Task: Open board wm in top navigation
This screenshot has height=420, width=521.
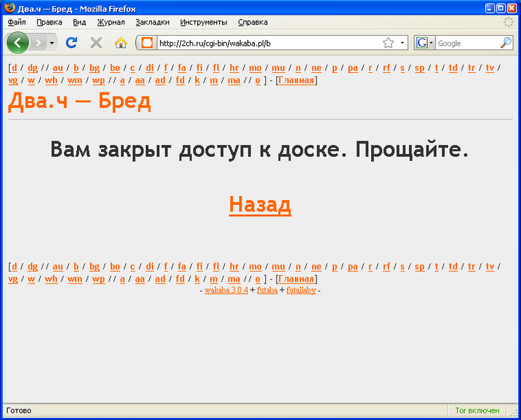Action: click(x=75, y=80)
